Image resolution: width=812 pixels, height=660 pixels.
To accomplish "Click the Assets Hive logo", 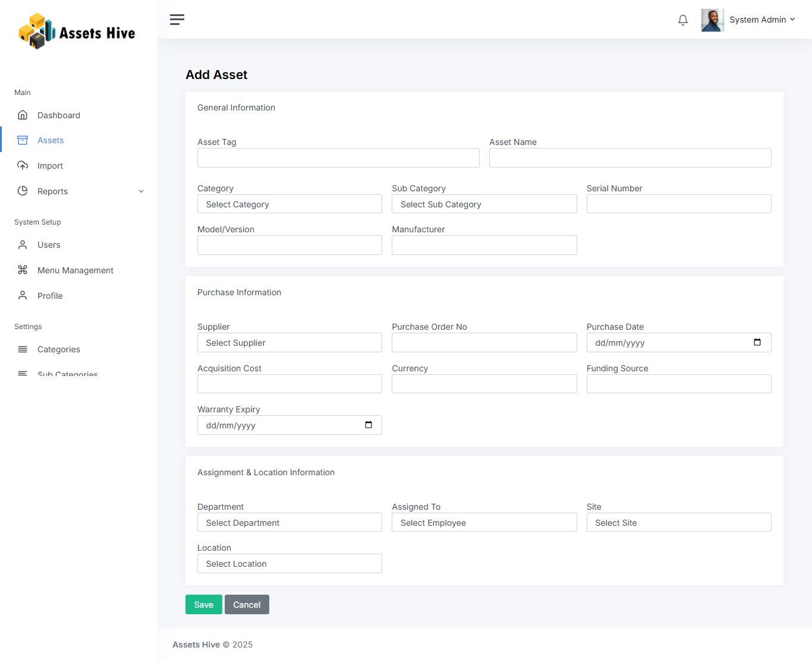I will [77, 31].
